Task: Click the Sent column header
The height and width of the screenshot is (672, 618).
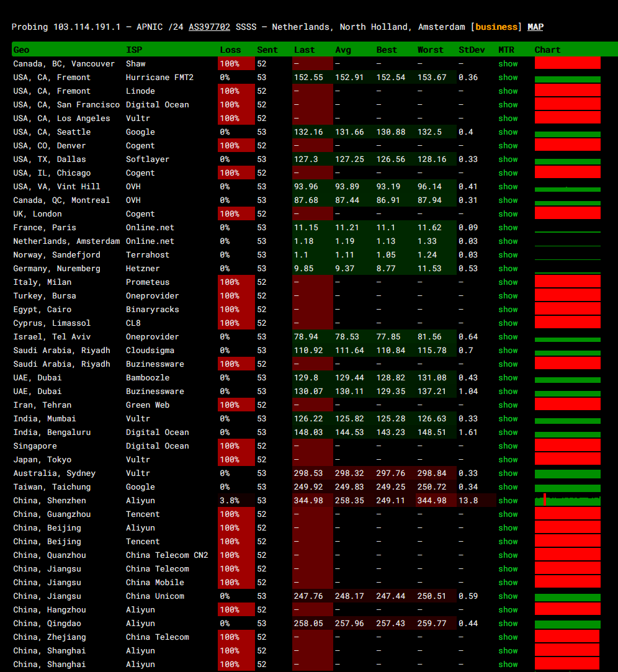Action: (267, 50)
